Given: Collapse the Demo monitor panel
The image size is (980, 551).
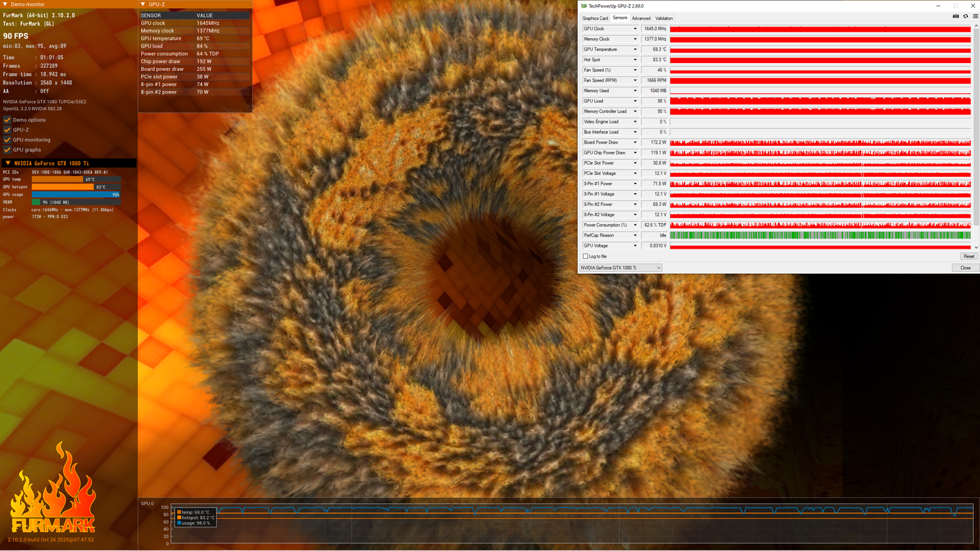Looking at the screenshot, I should [x=5, y=4].
